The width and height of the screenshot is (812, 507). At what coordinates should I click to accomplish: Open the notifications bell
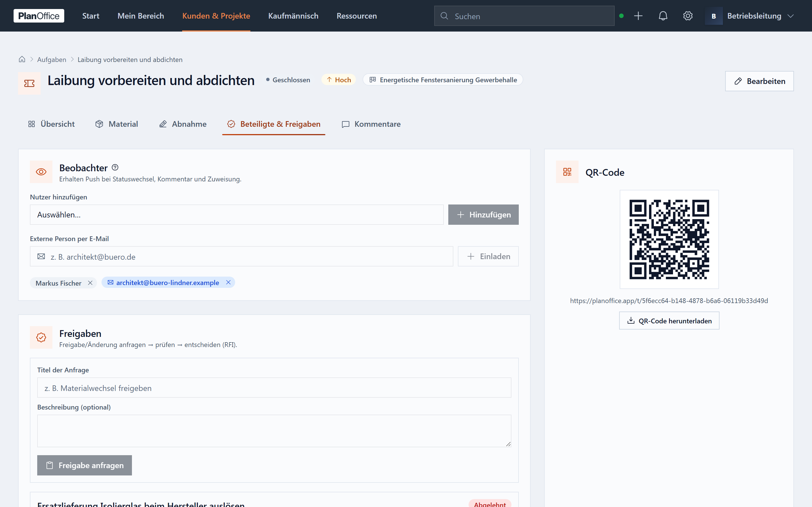point(663,16)
